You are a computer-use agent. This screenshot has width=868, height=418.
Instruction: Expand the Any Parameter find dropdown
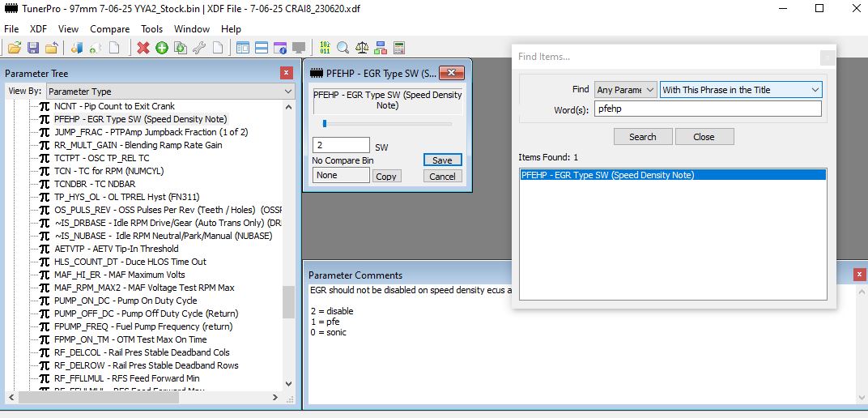point(626,90)
